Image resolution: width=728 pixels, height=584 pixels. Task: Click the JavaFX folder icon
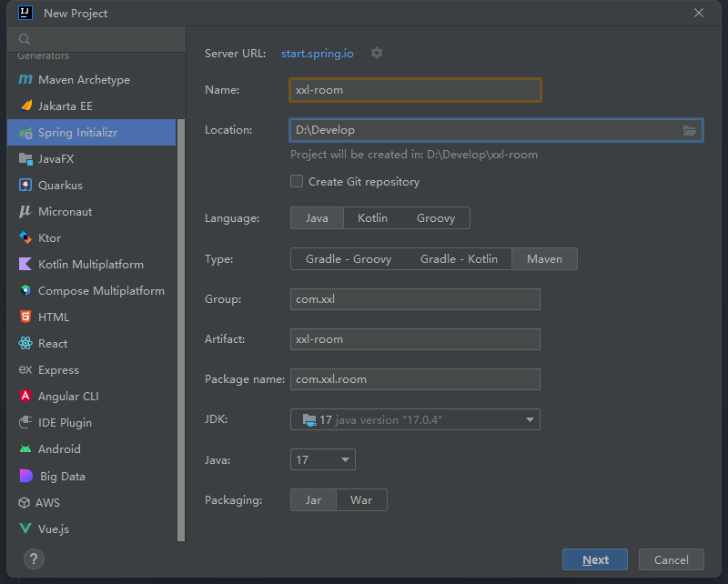(x=25, y=159)
